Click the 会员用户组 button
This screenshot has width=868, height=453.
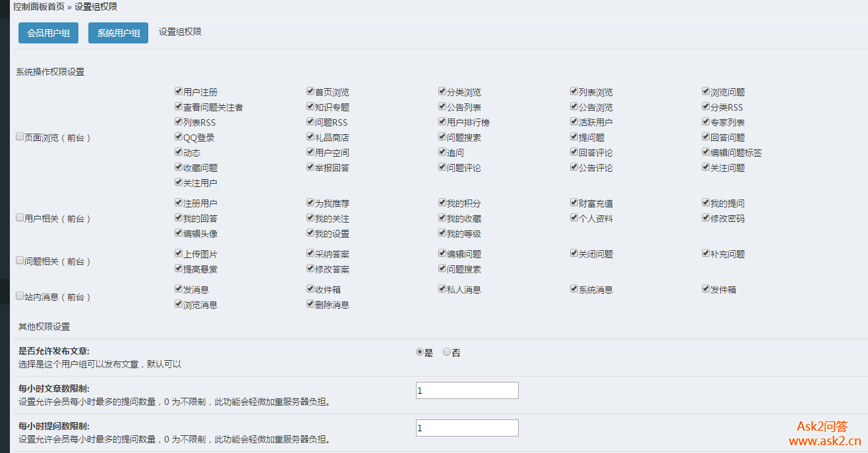(48, 33)
